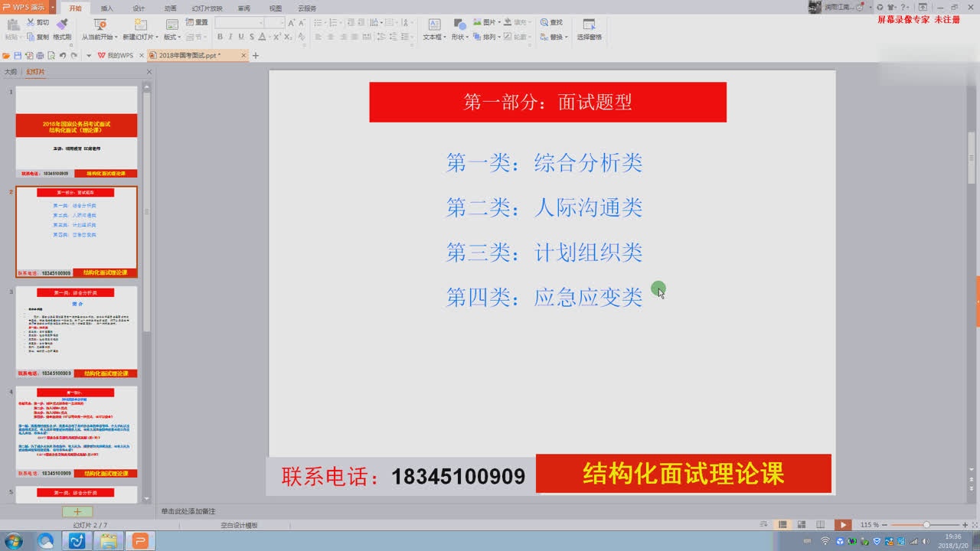
Task: Click the plus icon to open new tab
Action: point(256,55)
